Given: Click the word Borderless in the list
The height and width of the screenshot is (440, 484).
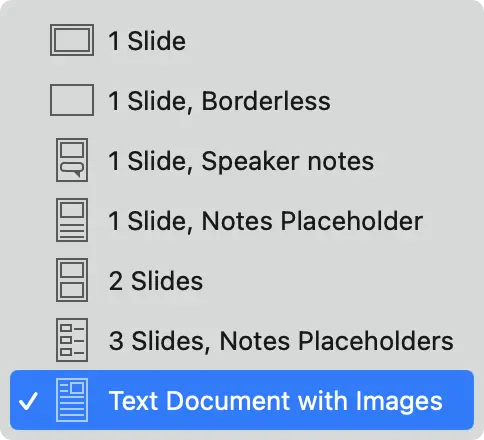Looking at the screenshot, I should click(x=266, y=101).
